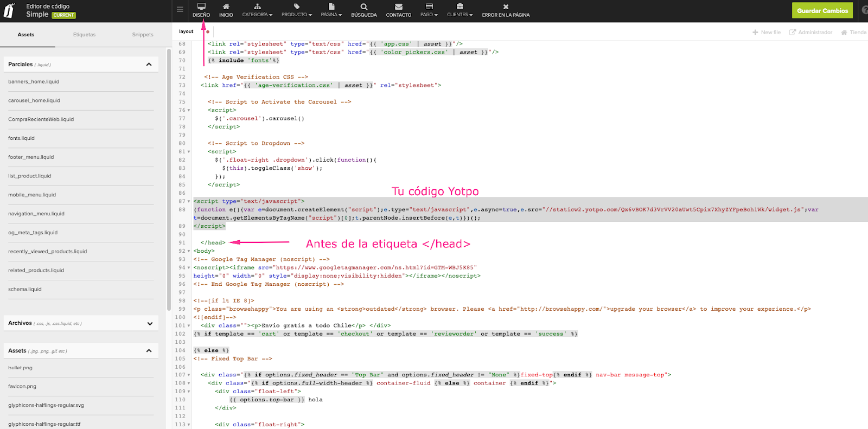Switch to the Snippets tab
The image size is (868, 429).
point(143,35)
